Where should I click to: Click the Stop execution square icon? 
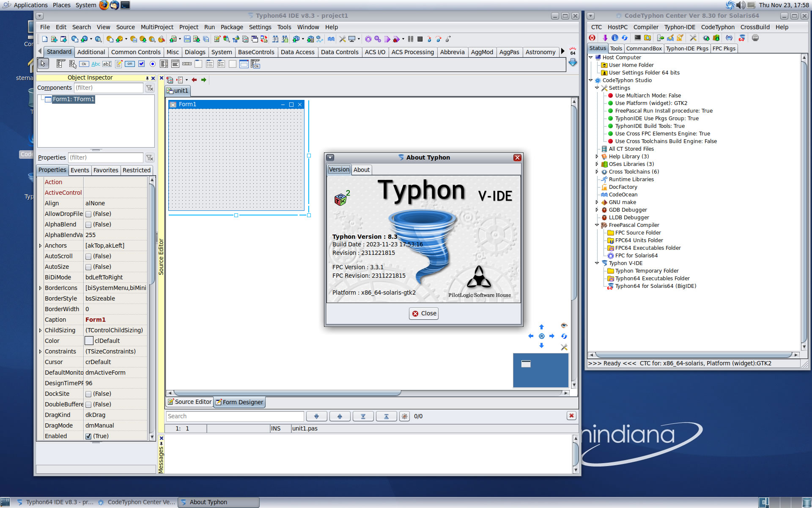(420, 39)
